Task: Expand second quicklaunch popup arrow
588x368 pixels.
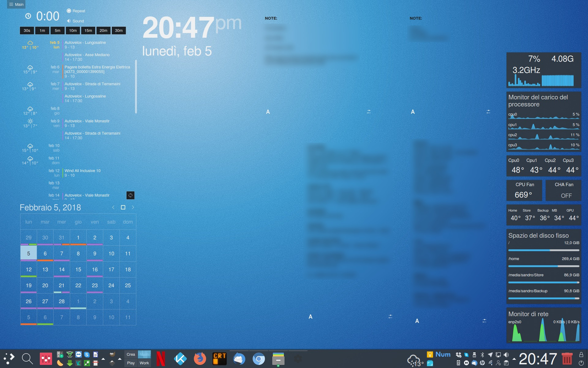Action: coord(120,359)
